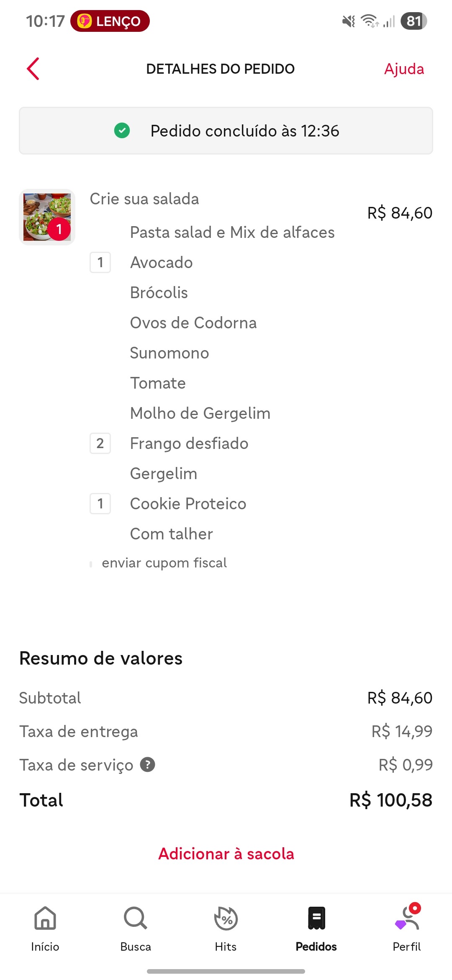This screenshot has width=452, height=980.
Task: Tap the service fee question mark icon
Action: 147,764
